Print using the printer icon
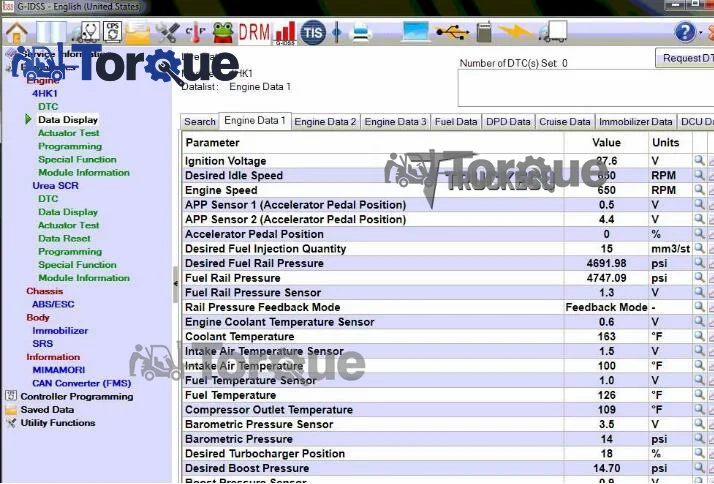714x484 pixels. pyautogui.click(x=362, y=33)
